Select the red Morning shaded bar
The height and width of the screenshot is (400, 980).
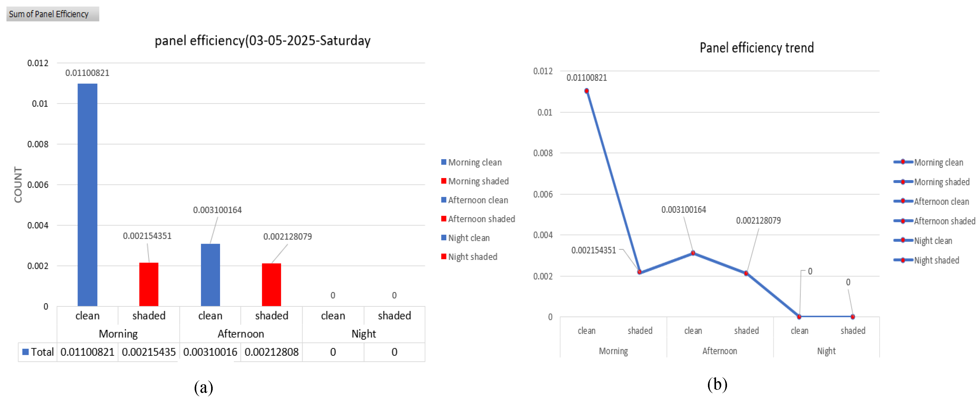(148, 284)
